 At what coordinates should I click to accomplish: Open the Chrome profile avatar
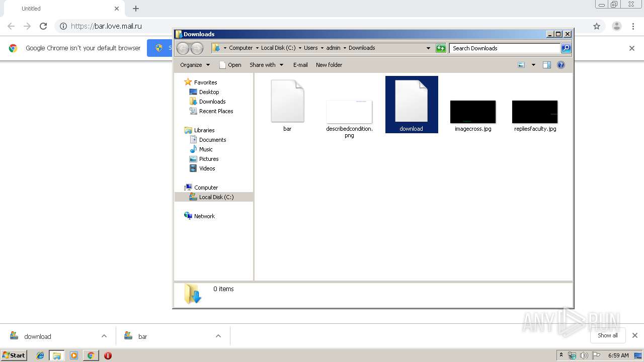point(617,26)
